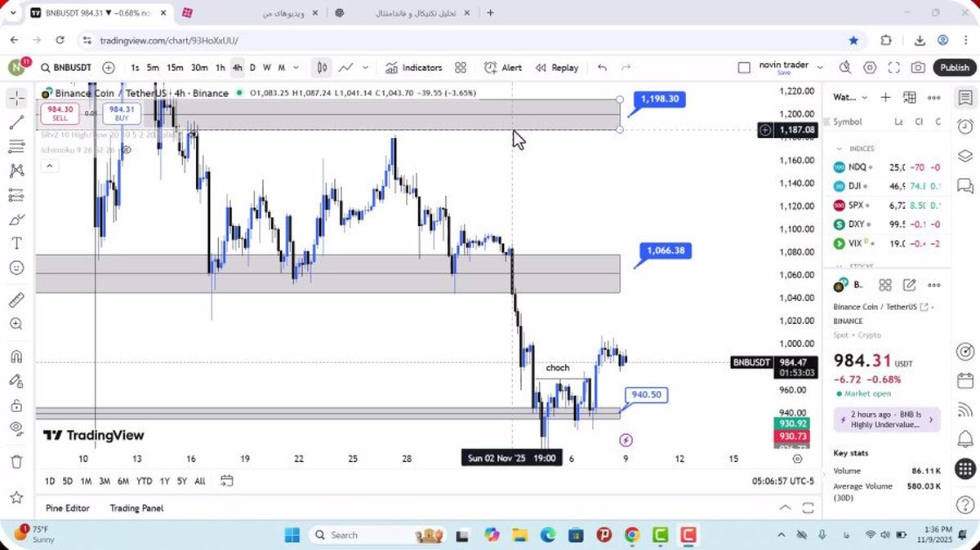980x550 pixels.
Task: Open the alerts clock panel icon
Action: (965, 126)
